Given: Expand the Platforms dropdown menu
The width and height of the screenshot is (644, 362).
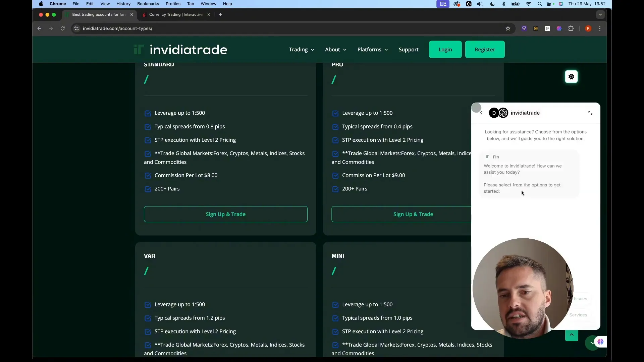Looking at the screenshot, I should 372,50.
